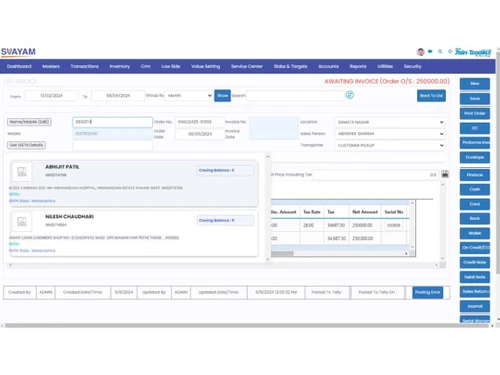Click the settings gear icon in header
Image resolution: width=500 pixels, height=375 pixels.
(450, 51)
